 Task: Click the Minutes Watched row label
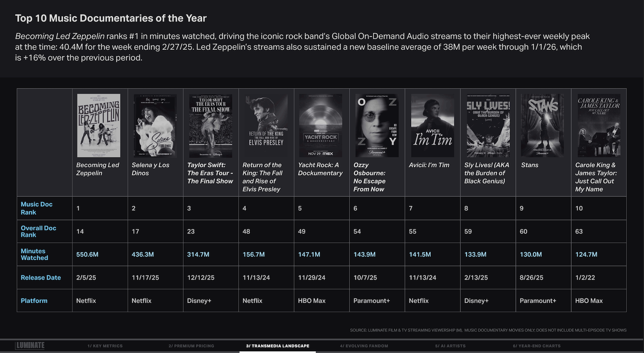tap(34, 254)
